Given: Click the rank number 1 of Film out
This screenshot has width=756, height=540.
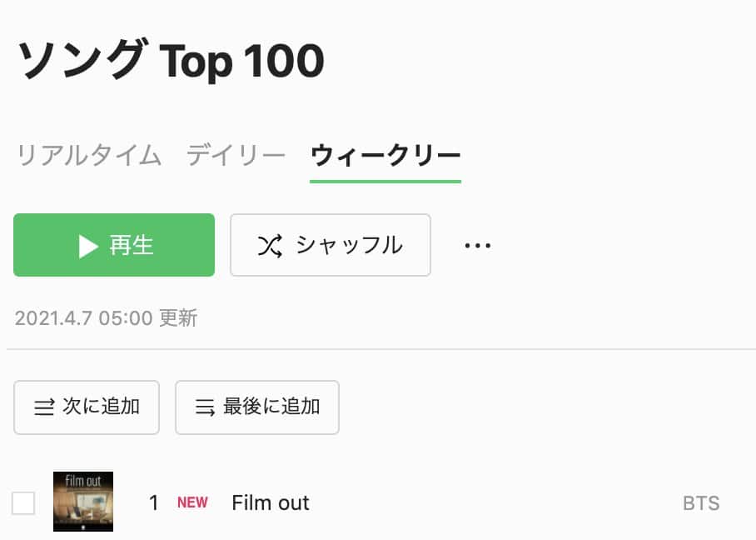Looking at the screenshot, I should pyautogui.click(x=153, y=502).
